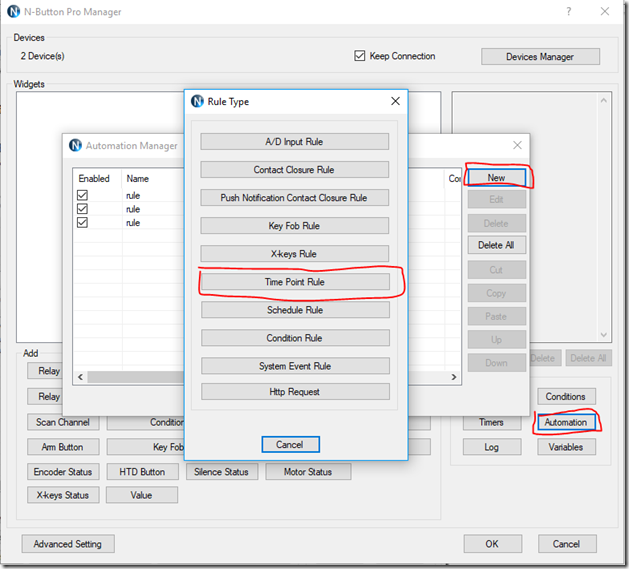Screen dimensions: 629x569
Task: Pick Condition Rule
Action: (x=295, y=338)
